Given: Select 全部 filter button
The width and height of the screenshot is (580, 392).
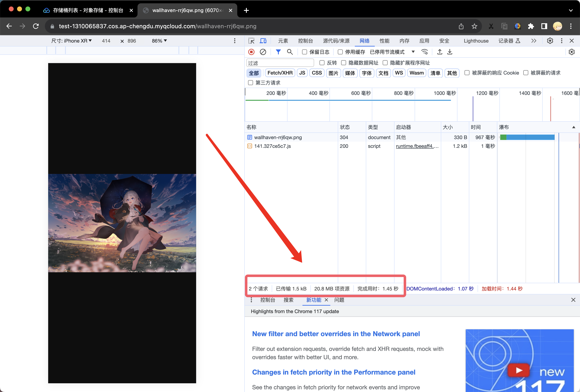Looking at the screenshot, I should 254,73.
